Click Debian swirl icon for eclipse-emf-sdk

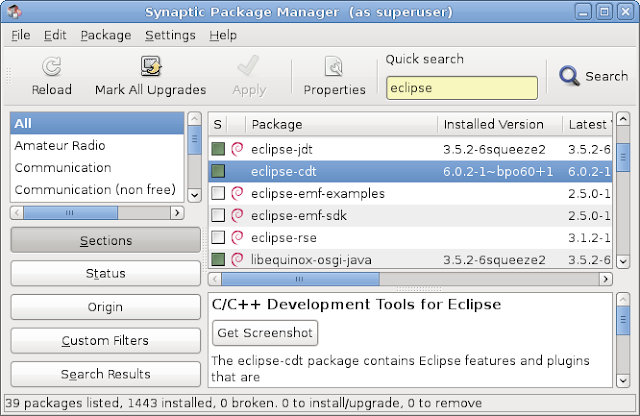[237, 215]
